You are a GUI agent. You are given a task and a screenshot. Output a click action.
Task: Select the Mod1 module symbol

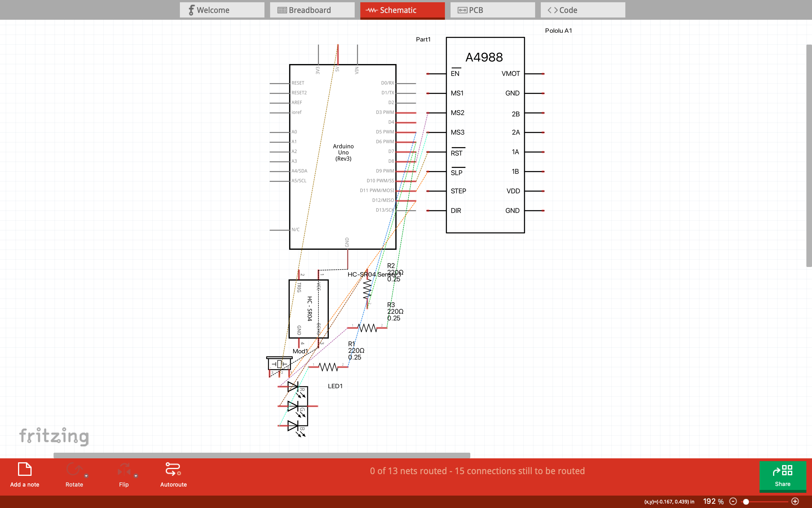click(x=279, y=366)
